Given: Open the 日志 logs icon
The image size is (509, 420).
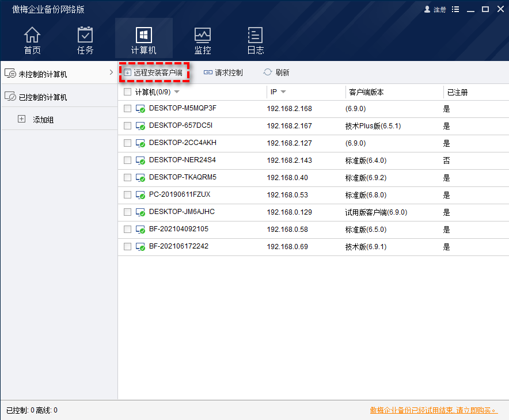Looking at the screenshot, I should pyautogui.click(x=256, y=35).
